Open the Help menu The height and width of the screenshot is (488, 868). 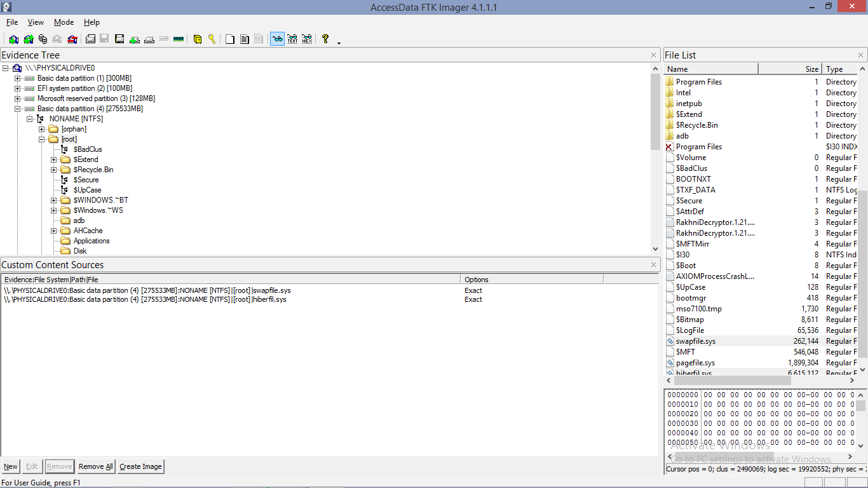[x=92, y=22]
